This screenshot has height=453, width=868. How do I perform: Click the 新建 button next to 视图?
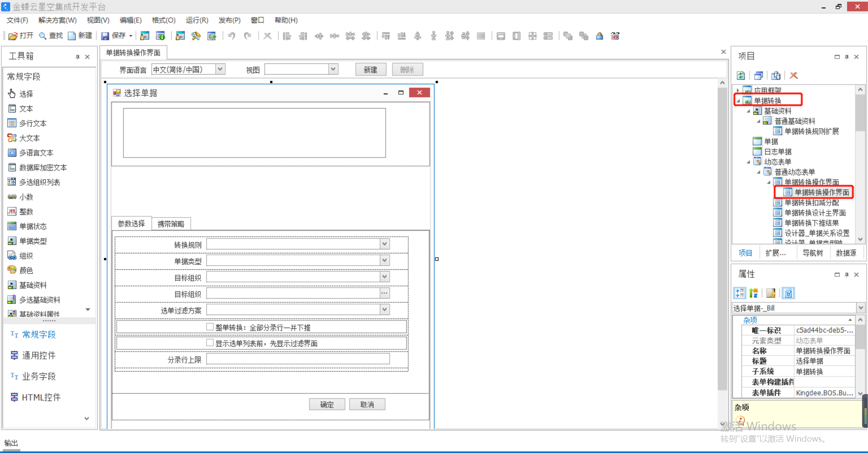pos(370,70)
